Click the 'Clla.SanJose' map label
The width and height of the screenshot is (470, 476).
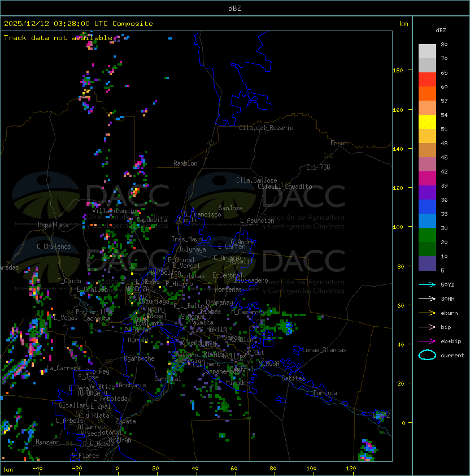pos(256,180)
